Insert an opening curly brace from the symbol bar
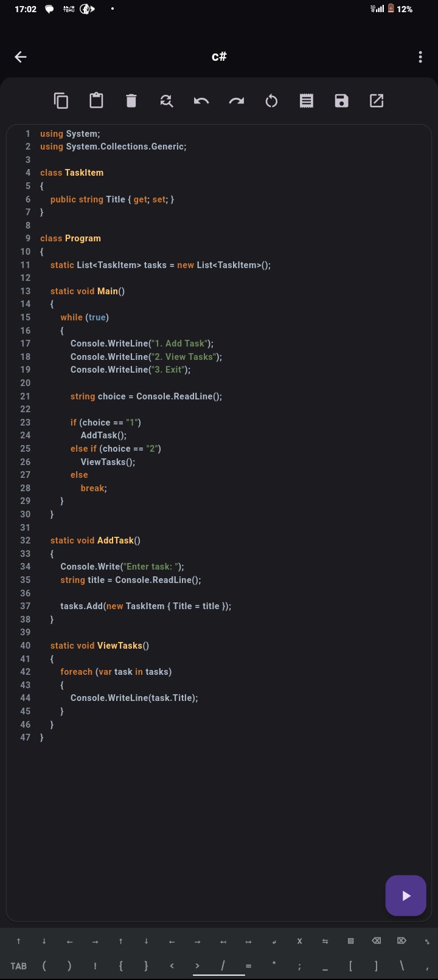 point(120,966)
